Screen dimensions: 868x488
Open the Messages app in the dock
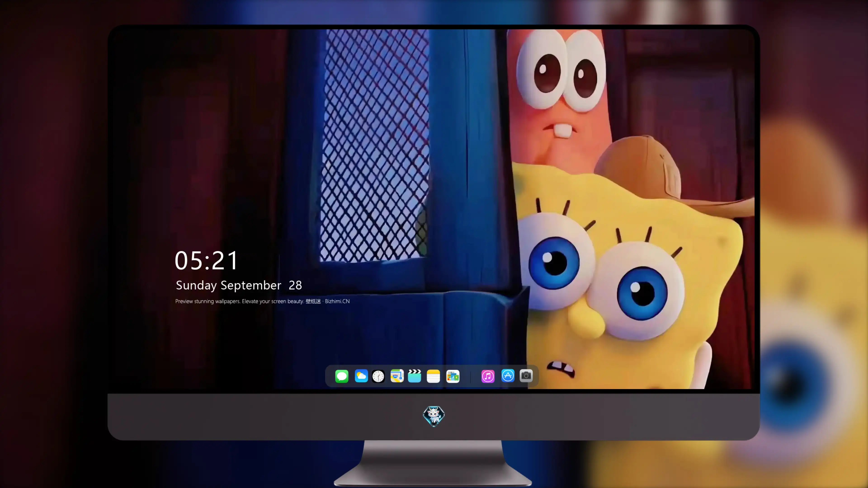(342, 376)
